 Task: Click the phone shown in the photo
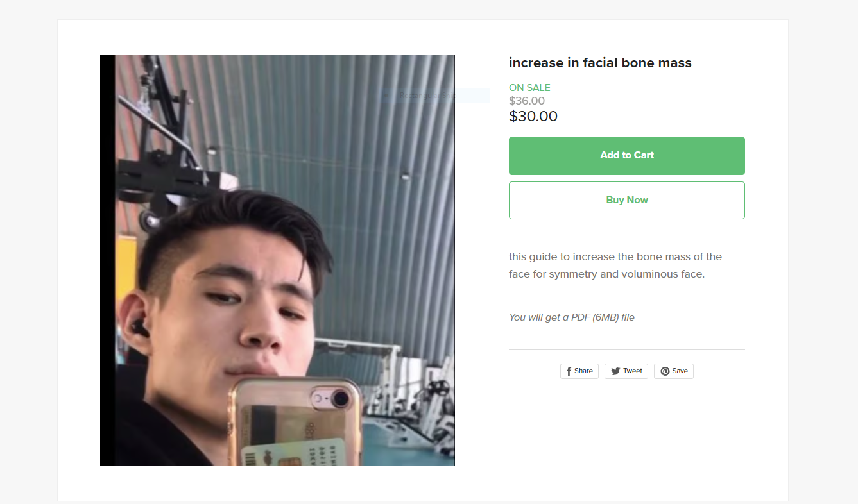click(295, 423)
